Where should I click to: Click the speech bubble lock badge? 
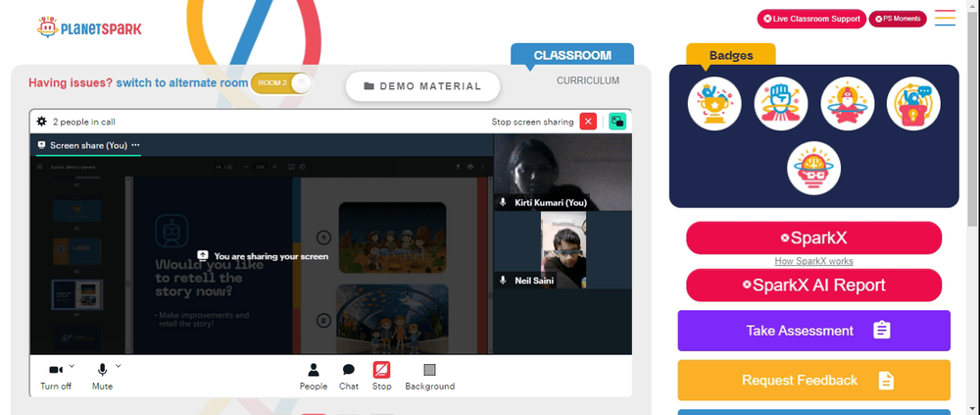[913, 104]
